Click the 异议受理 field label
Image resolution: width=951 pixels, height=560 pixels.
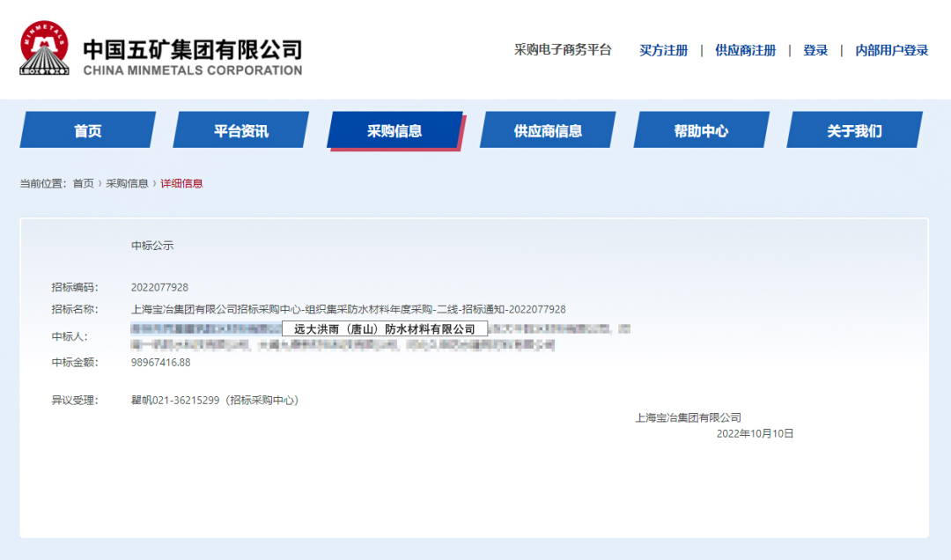pyautogui.click(x=75, y=401)
